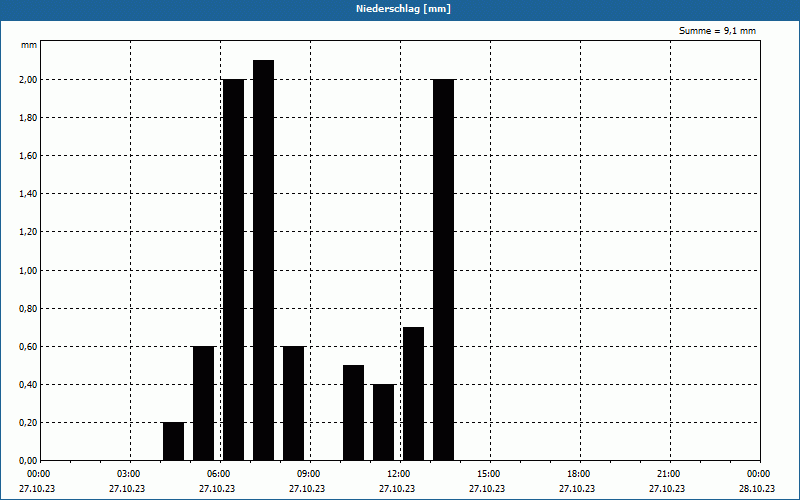Click the 03:00 time-axis label
This screenshot has width=800, height=500.
[x=128, y=474]
